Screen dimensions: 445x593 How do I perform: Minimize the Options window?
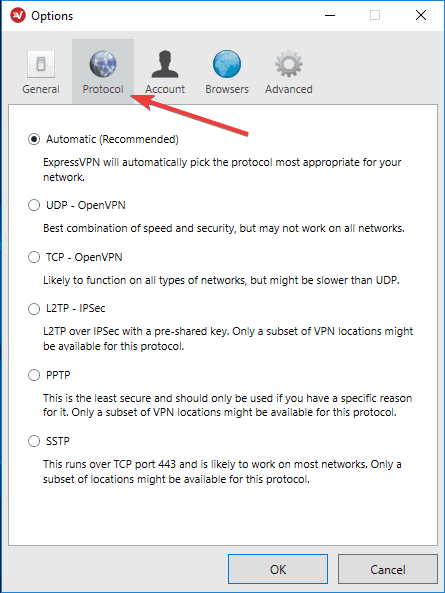coord(330,16)
